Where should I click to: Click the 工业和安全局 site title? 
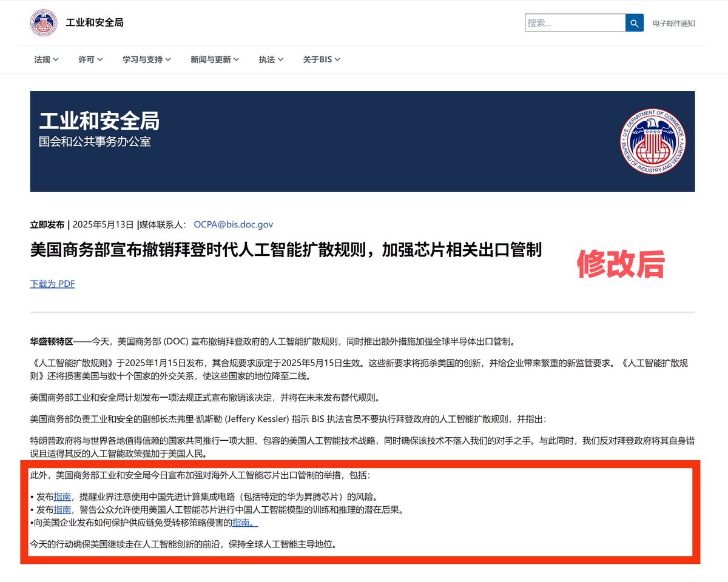point(95,23)
